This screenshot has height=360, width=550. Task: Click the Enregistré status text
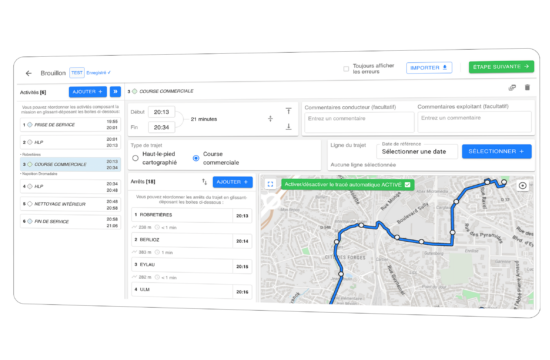[x=98, y=73]
